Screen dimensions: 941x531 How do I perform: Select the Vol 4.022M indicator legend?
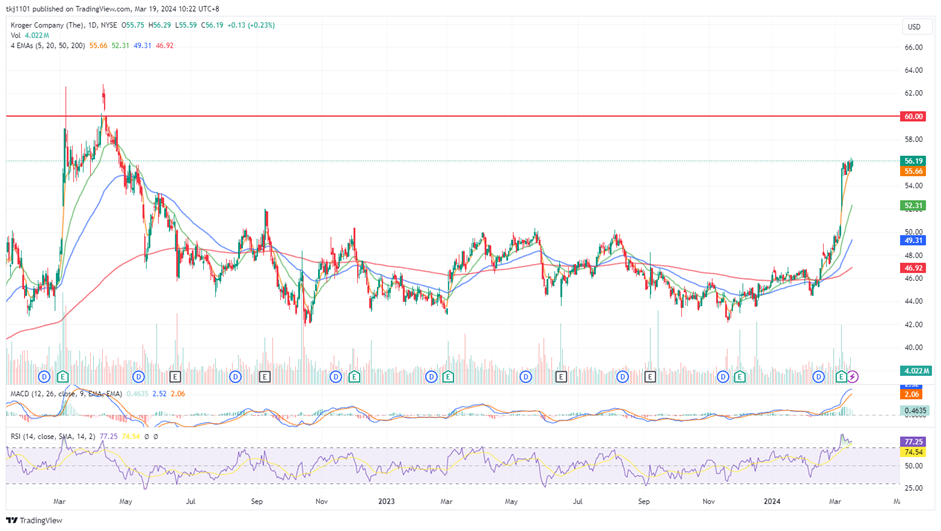coord(29,35)
